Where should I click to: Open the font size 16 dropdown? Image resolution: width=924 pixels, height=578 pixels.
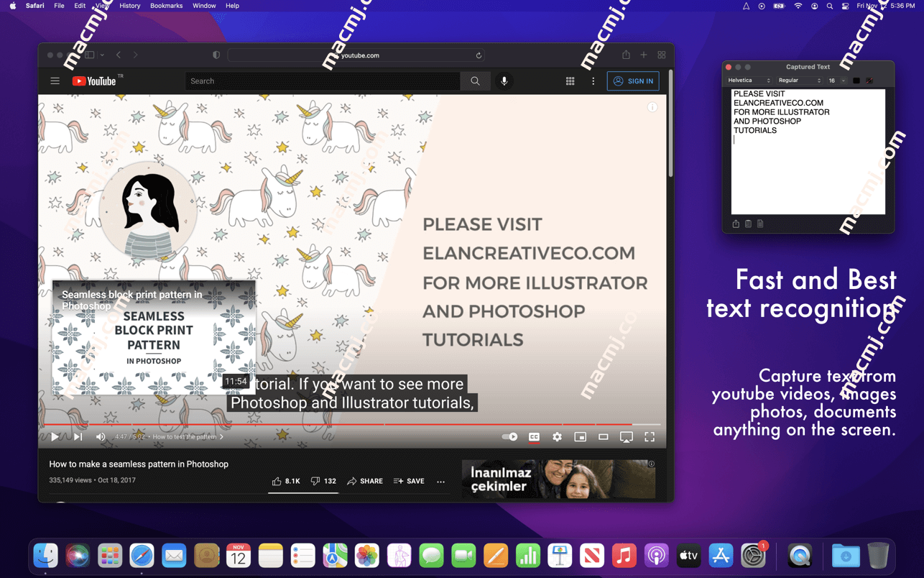[836, 81]
